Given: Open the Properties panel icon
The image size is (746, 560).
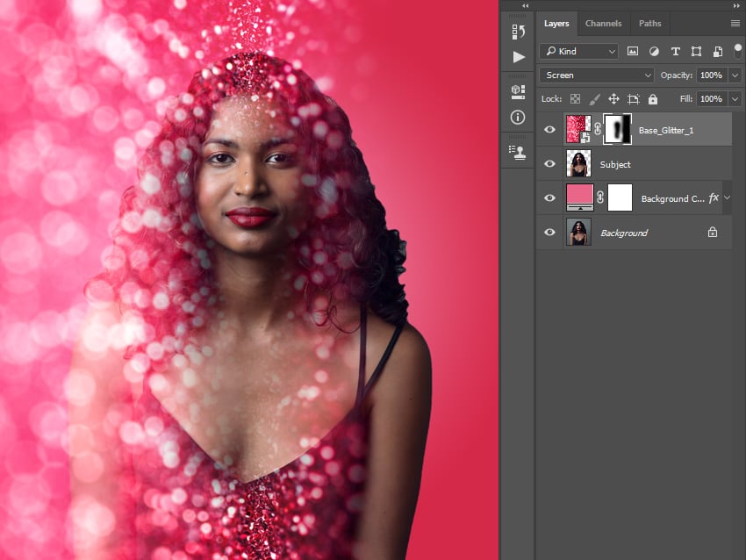Looking at the screenshot, I should 518,91.
